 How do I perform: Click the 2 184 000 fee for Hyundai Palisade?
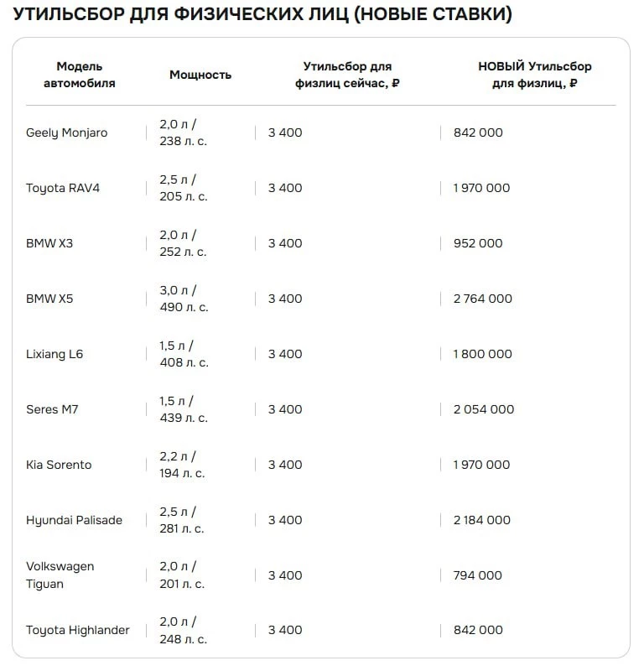coord(482,520)
